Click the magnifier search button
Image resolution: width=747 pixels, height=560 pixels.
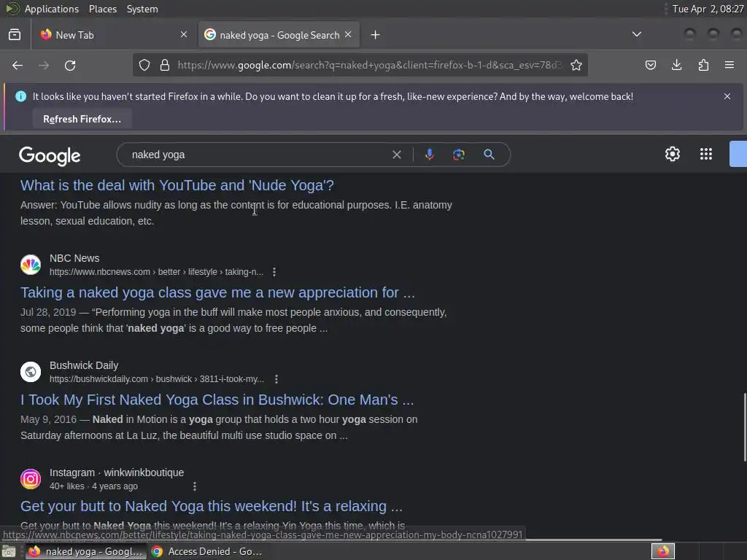[489, 155]
